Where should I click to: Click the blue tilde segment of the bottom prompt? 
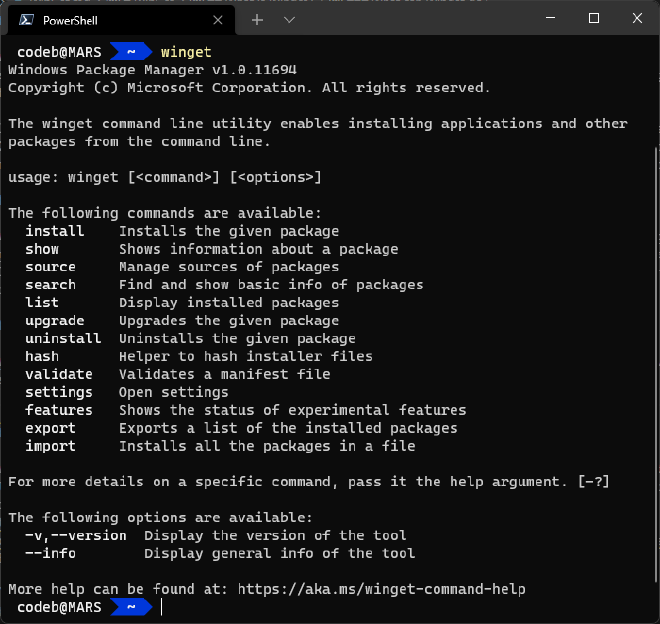tap(129, 607)
